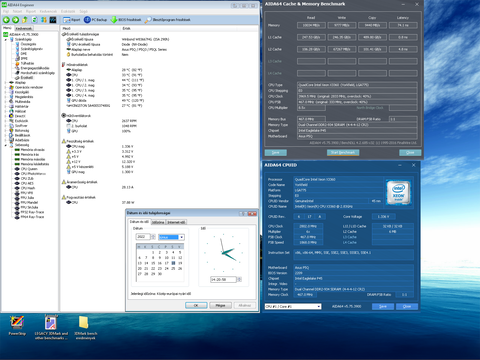Viewport: 480px width, 360px height.
Task: Switch to the Kedvencek panel tab
Action: (x=24, y=29)
